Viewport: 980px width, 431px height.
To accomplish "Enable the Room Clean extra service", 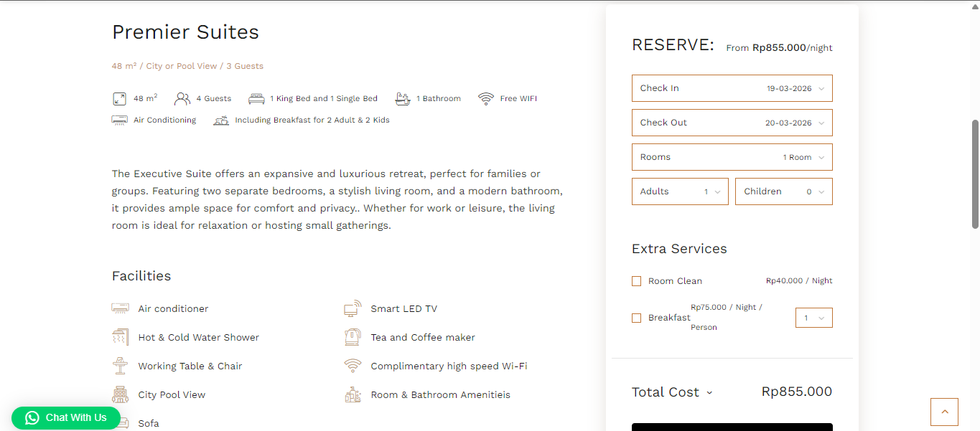I will pyautogui.click(x=636, y=281).
